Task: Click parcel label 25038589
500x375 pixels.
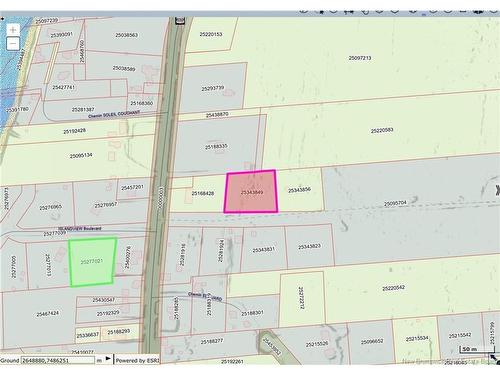Action: tap(124, 68)
